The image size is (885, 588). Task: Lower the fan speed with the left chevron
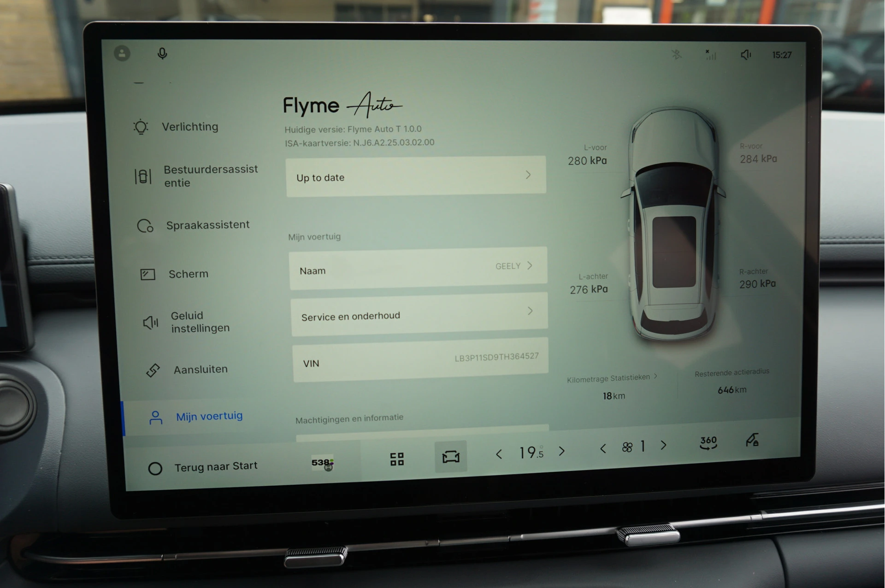click(x=603, y=448)
